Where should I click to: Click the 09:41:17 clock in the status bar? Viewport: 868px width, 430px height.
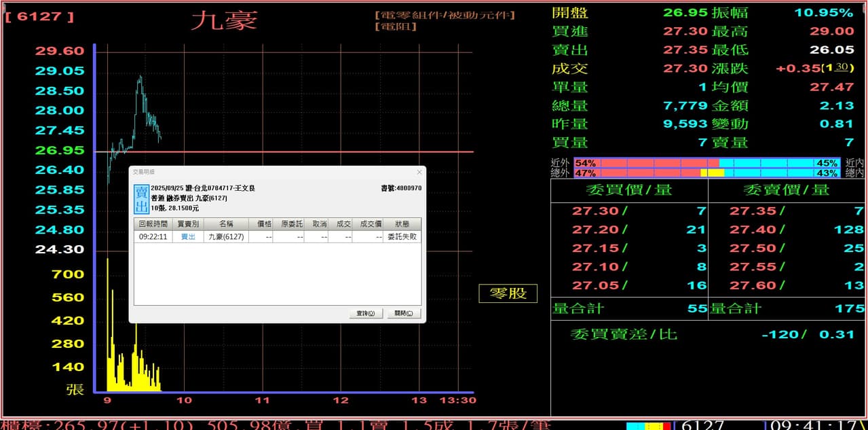815,425
